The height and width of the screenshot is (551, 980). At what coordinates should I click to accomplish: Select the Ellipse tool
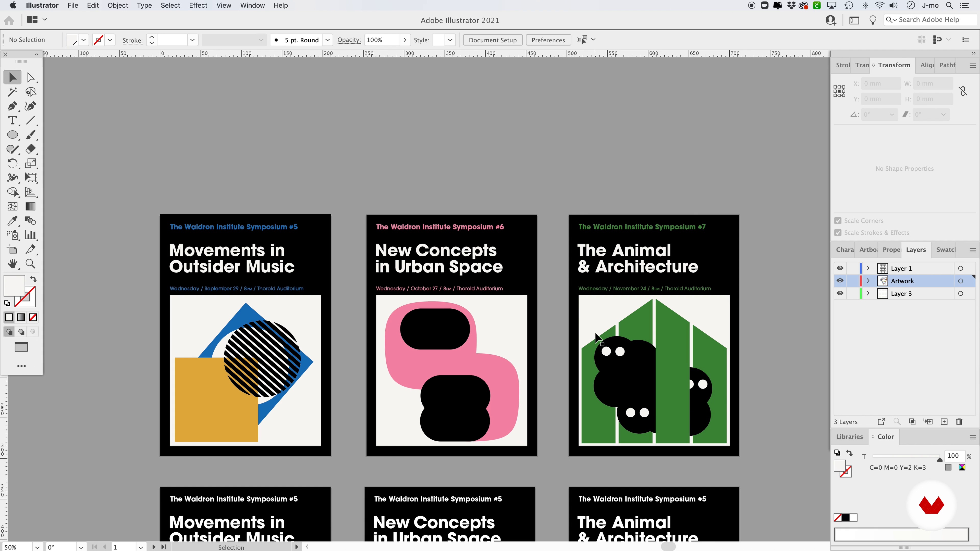tap(13, 135)
